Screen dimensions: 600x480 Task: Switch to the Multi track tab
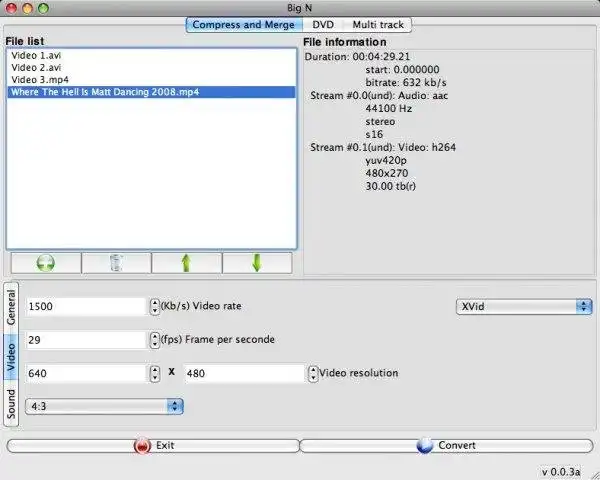[x=378, y=25]
